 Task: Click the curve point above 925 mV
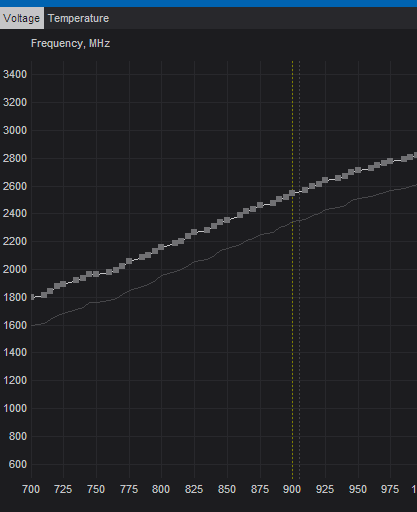325,181
